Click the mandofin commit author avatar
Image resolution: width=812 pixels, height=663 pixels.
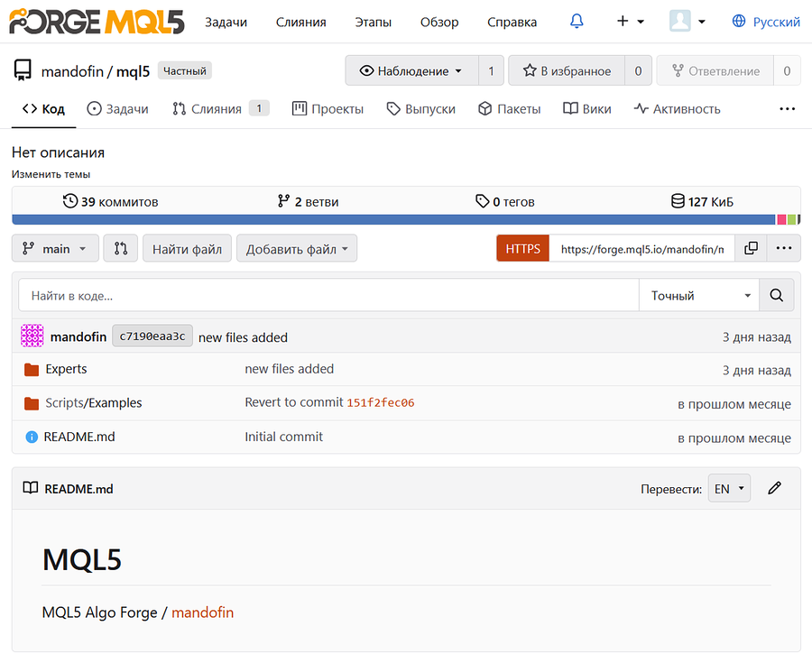32,336
